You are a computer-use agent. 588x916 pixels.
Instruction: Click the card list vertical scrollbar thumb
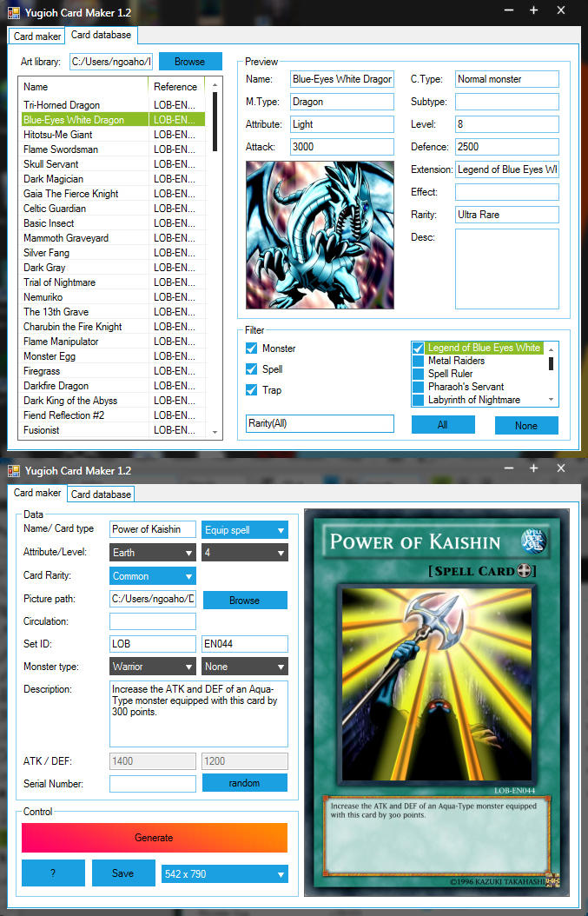point(215,122)
